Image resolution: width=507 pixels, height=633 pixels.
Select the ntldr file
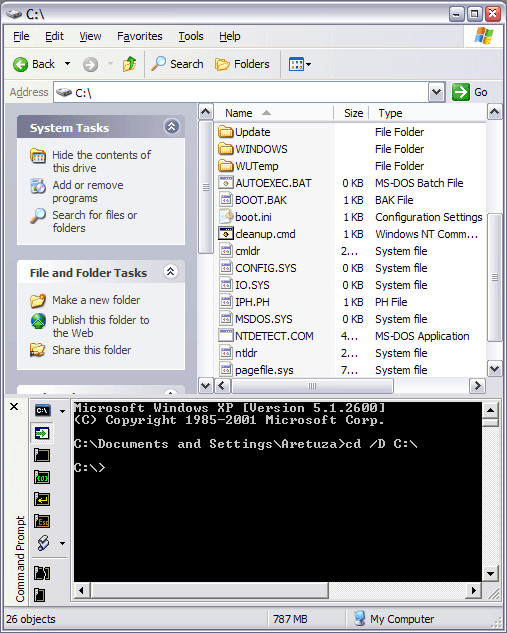tap(246, 353)
